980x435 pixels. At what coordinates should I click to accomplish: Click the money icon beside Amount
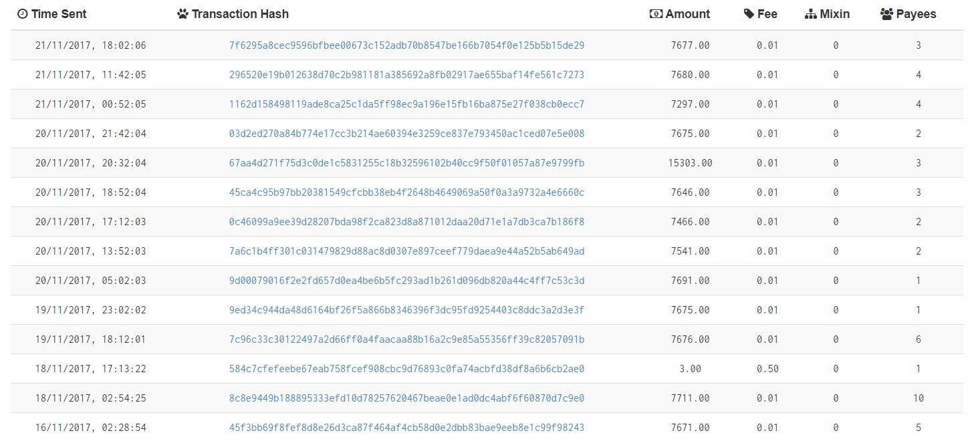click(x=656, y=14)
